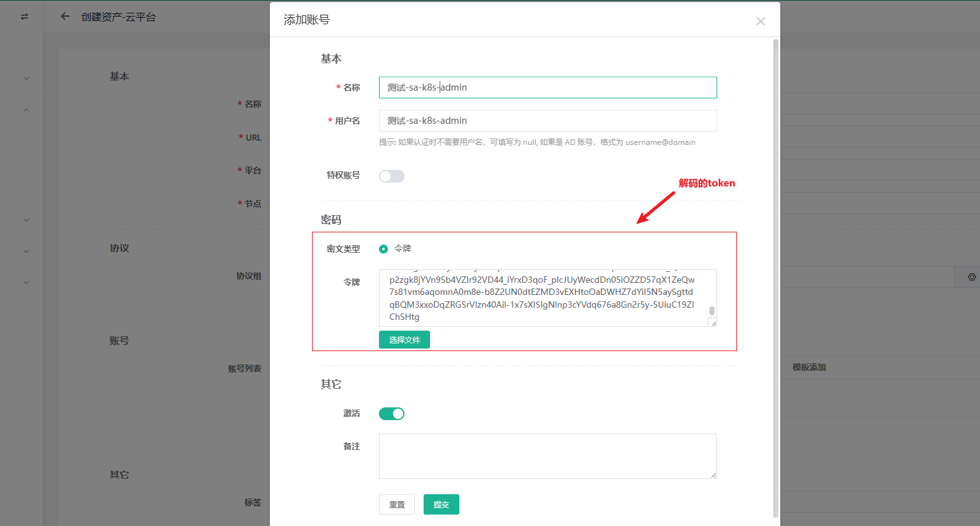Screen dimensions: 980x526
Task: Click the 标签 label in background page
Action: pyautogui.click(x=253, y=502)
